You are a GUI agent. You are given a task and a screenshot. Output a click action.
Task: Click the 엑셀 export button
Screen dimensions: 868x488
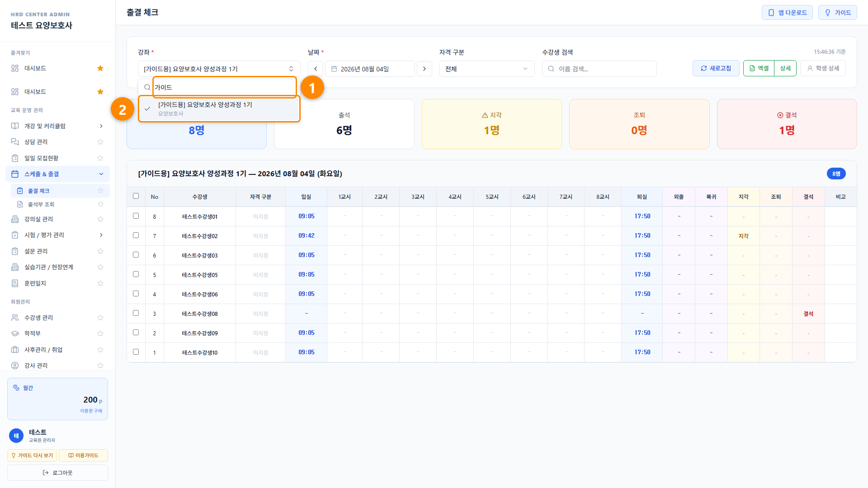(759, 68)
